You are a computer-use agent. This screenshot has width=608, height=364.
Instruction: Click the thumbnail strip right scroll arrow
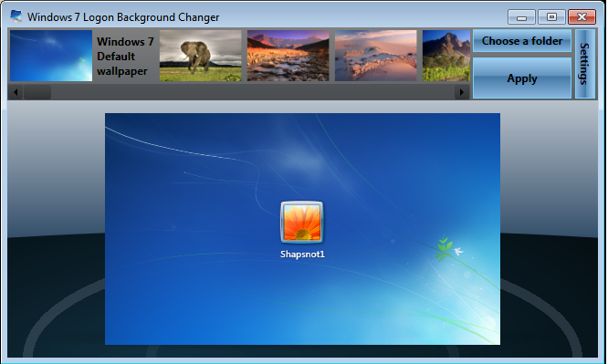click(461, 92)
